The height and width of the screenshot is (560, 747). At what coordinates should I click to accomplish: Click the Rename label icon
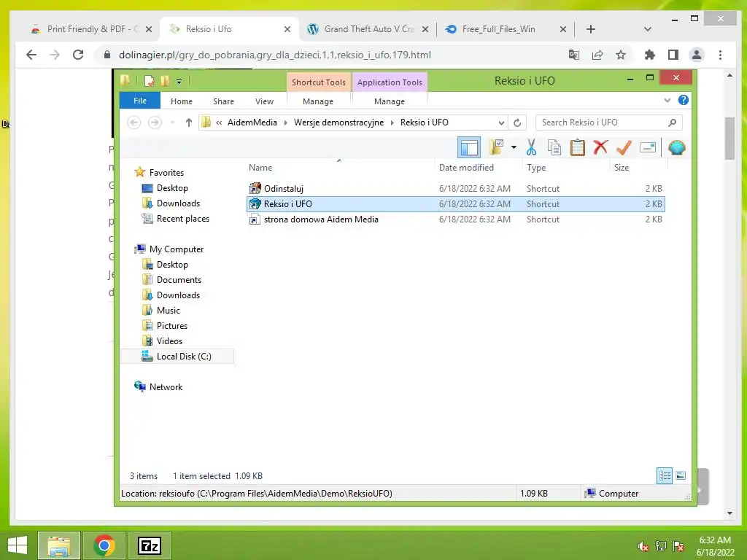[x=648, y=147]
